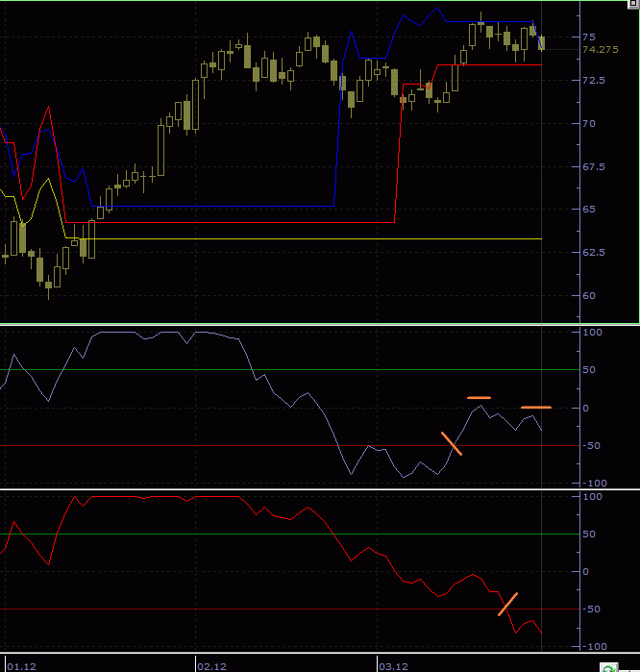The width and height of the screenshot is (640, 672).
Task: Select the 01.12 date label
Action: [x=22, y=667]
